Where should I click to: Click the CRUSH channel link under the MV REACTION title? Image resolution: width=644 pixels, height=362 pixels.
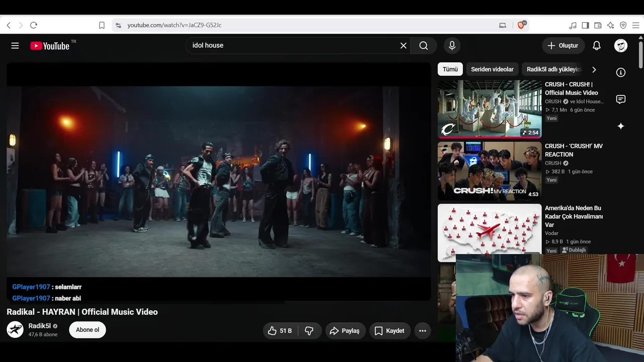tap(553, 163)
